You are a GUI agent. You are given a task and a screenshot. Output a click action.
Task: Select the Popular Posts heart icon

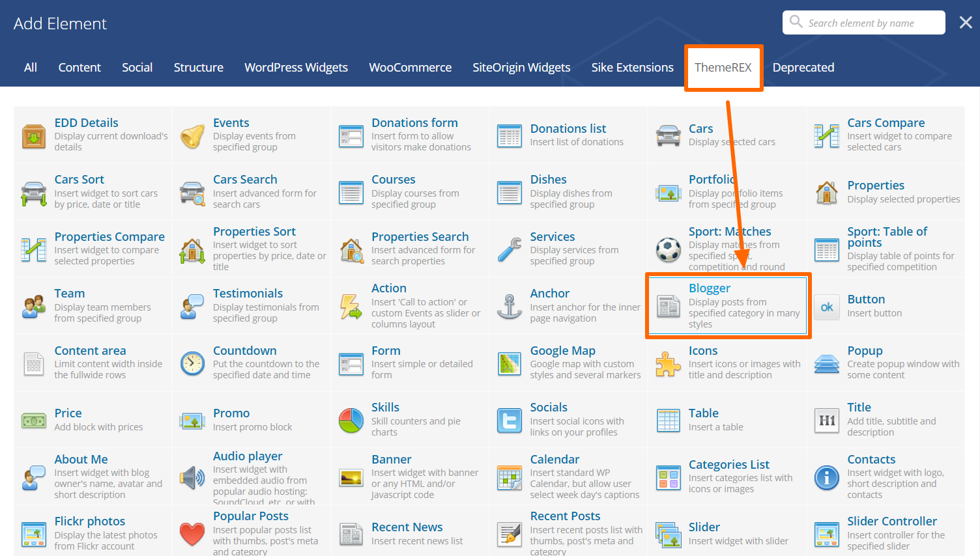pyautogui.click(x=192, y=535)
